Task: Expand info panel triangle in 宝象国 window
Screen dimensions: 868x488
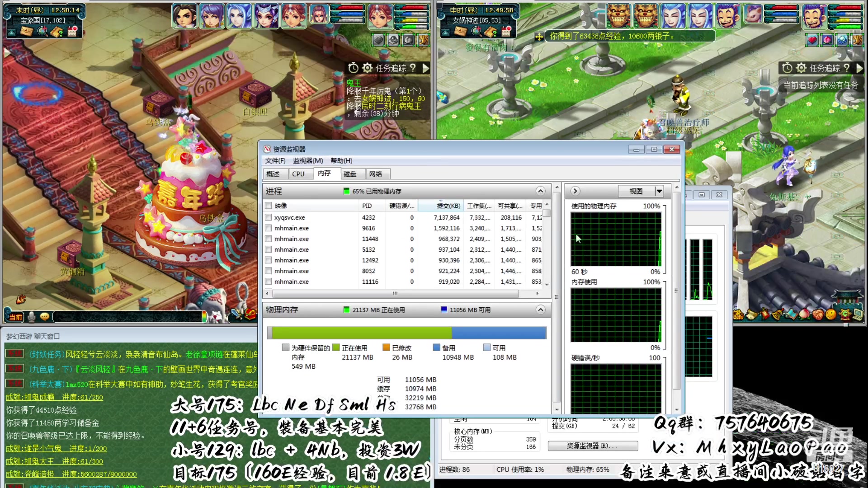Action: [x=11, y=33]
